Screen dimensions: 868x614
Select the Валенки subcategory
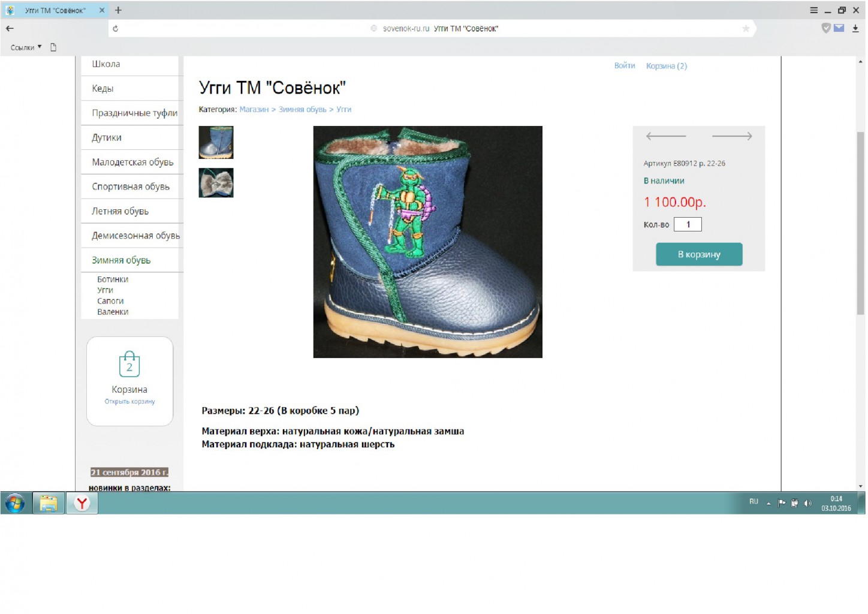(113, 312)
